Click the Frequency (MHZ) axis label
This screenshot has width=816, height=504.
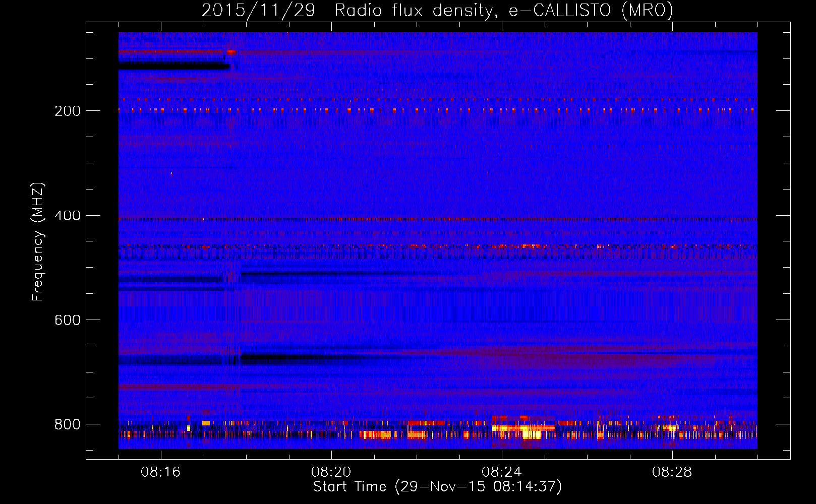coord(38,242)
